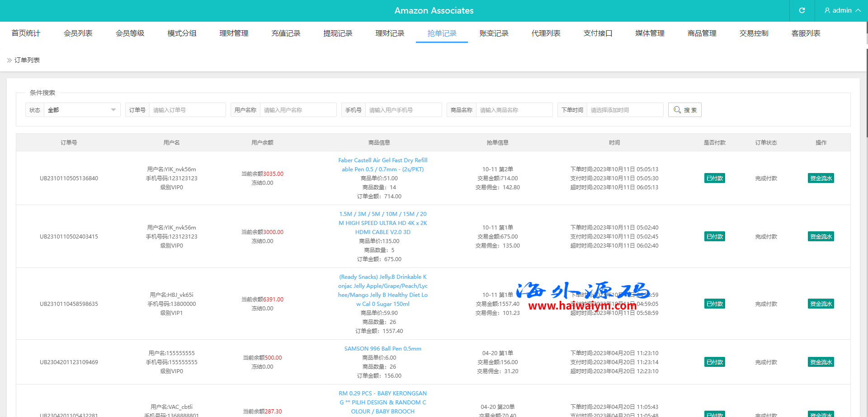Open the admin user menu

point(842,10)
